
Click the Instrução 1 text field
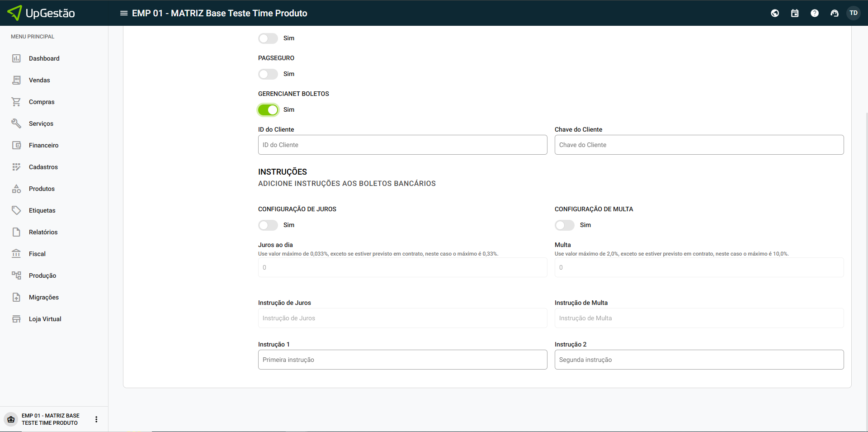pyautogui.click(x=402, y=360)
